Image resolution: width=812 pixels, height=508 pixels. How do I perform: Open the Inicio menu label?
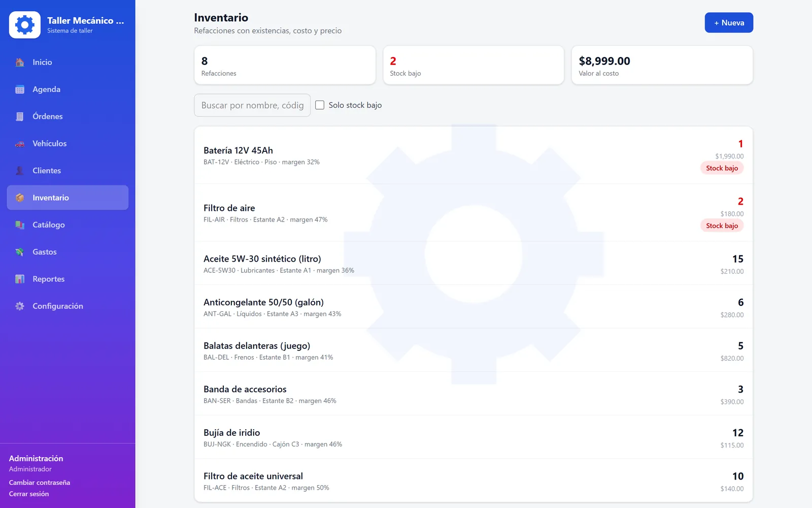click(x=42, y=62)
